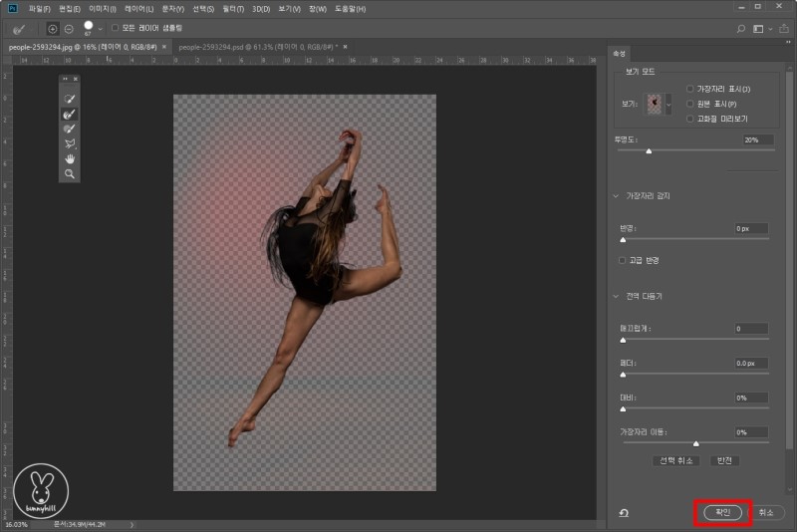Select the Quick Selection tool
797x532 pixels.
pyautogui.click(x=70, y=100)
